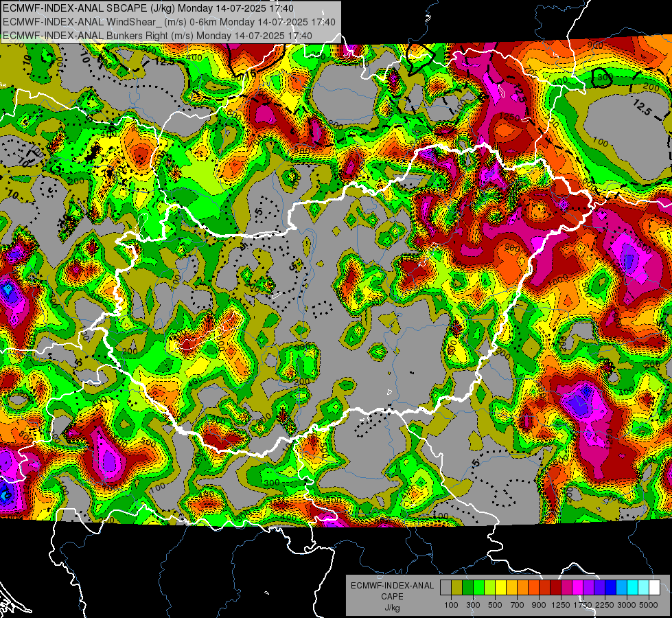Click the bright magenta legend swatch
This screenshot has width=672, height=618.
[578, 588]
